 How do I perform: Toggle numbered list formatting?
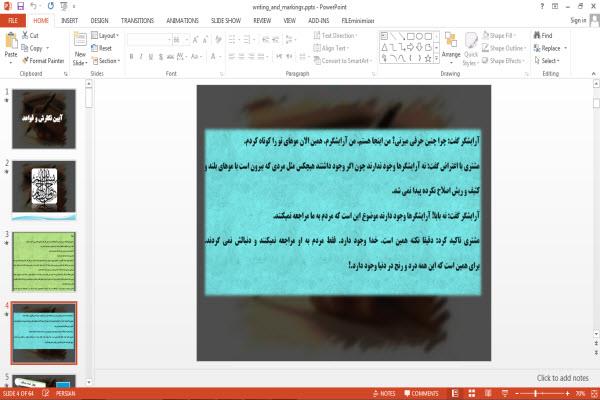(x=247, y=40)
